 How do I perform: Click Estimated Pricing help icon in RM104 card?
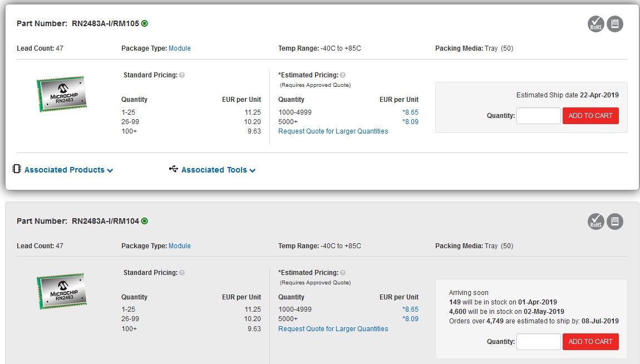[x=343, y=273]
